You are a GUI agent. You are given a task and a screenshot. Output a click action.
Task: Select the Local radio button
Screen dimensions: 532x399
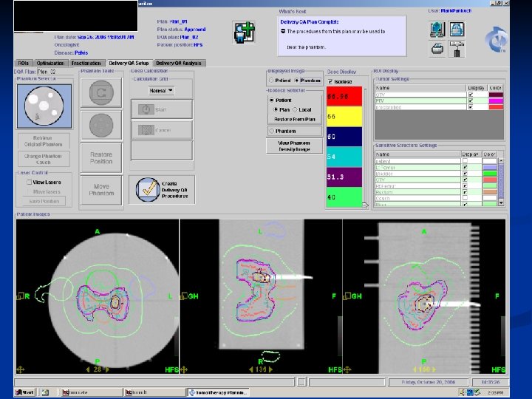295,109
